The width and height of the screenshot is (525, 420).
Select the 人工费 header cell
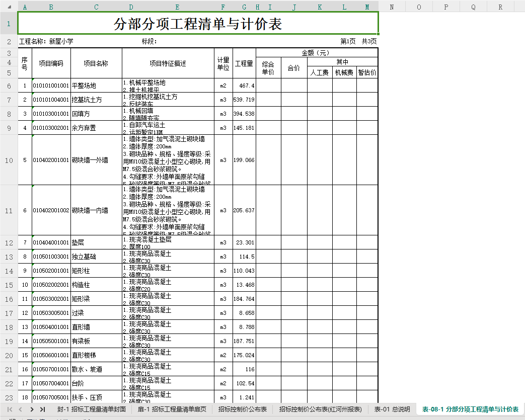320,72
